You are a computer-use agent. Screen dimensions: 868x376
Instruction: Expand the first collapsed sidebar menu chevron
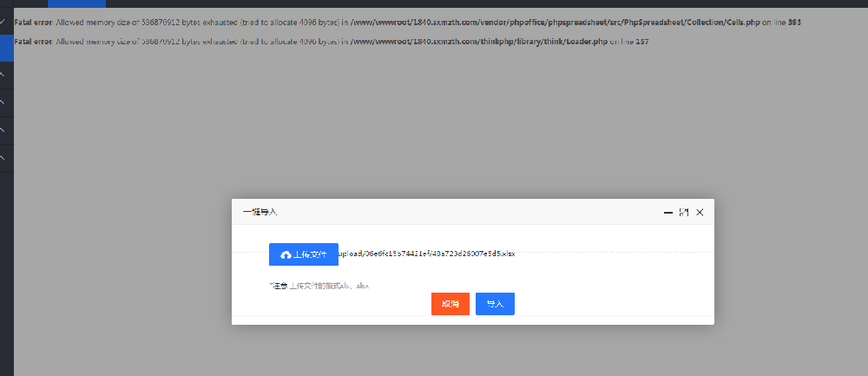point(3,75)
